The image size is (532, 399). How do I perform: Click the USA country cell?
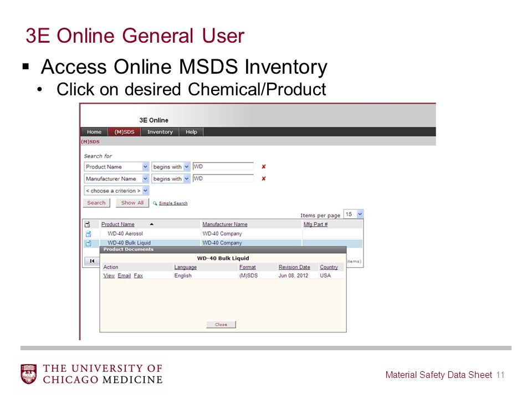pyautogui.click(x=325, y=275)
